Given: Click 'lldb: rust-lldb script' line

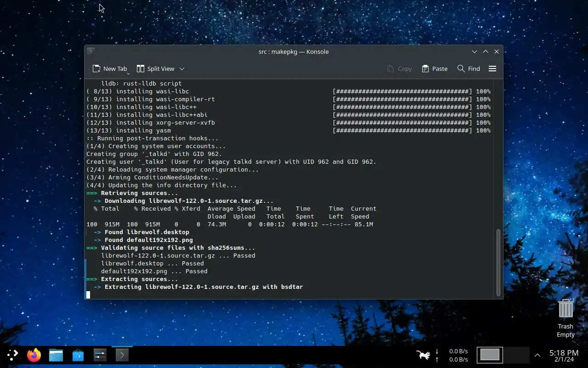Looking at the screenshot, I should click(x=141, y=84).
